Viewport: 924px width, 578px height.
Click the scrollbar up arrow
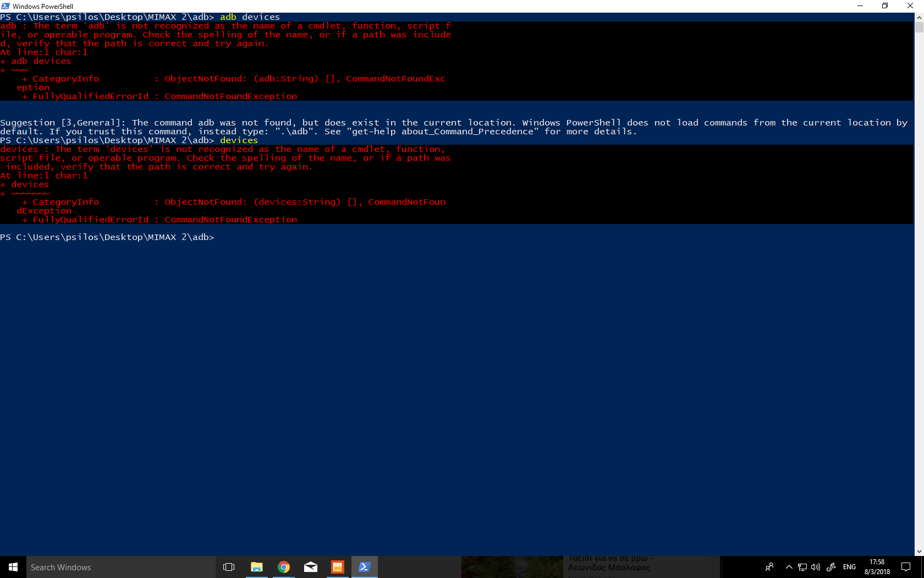[x=919, y=17]
